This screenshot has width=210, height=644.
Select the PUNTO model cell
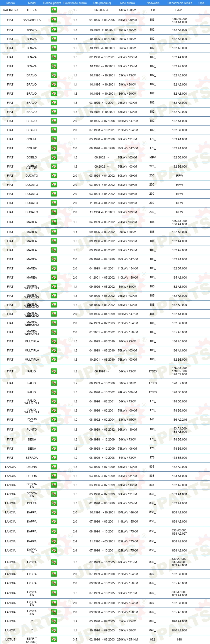pos(32,430)
